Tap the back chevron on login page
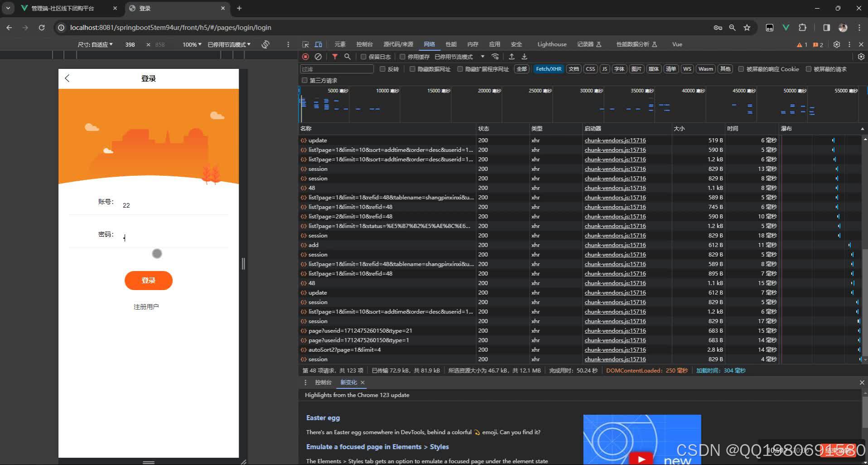This screenshot has width=868, height=465. coord(67,78)
